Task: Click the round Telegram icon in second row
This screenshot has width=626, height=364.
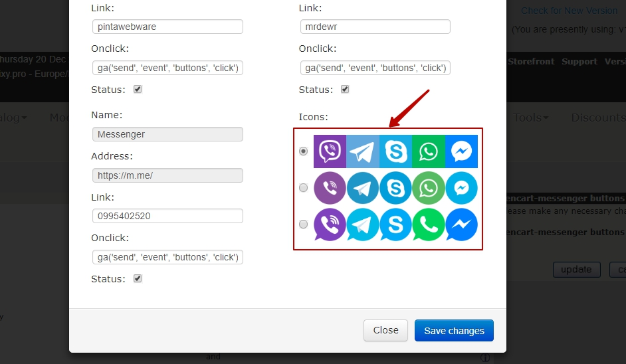Action: pos(363,188)
